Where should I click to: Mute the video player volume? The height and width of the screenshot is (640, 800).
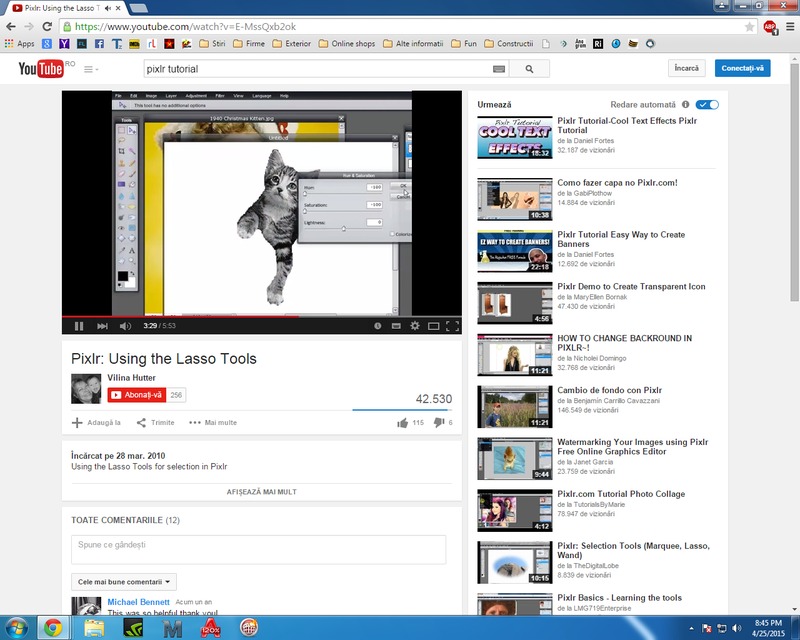pyautogui.click(x=125, y=326)
